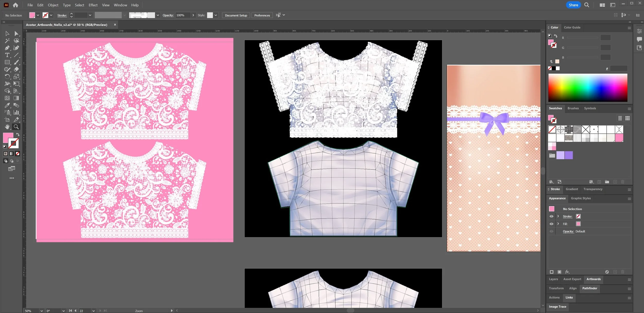Screen dimensions: 644x313
Task: Open the zoom level dropdown at 50%
Action: [x=41, y=311]
